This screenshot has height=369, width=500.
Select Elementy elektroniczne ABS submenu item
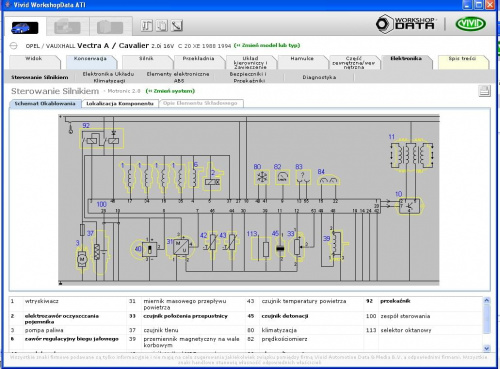click(x=178, y=77)
